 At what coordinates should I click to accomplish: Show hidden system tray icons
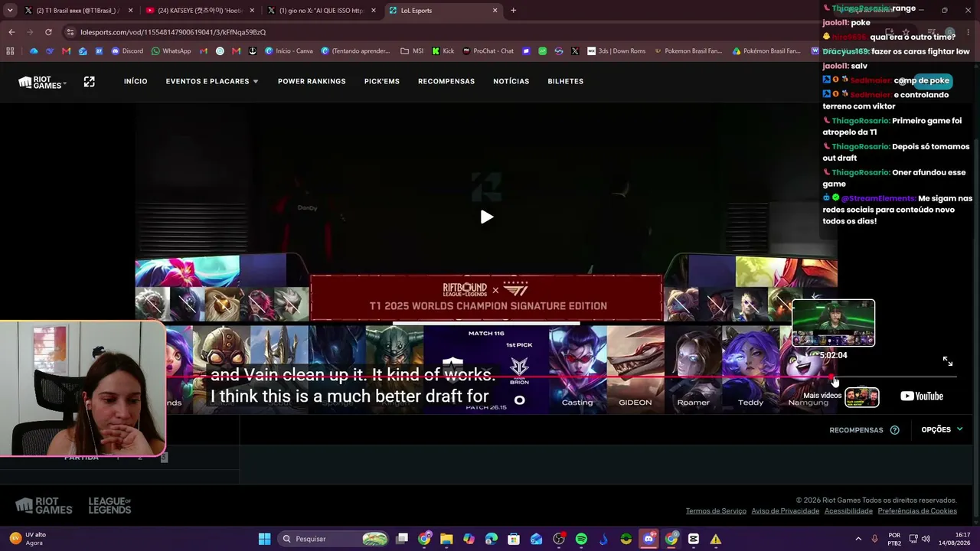tap(858, 539)
